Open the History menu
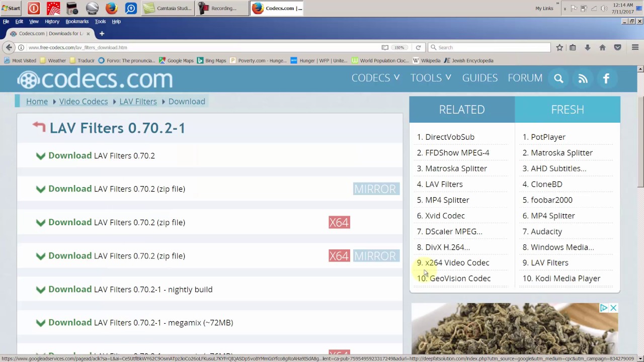 tap(52, 22)
